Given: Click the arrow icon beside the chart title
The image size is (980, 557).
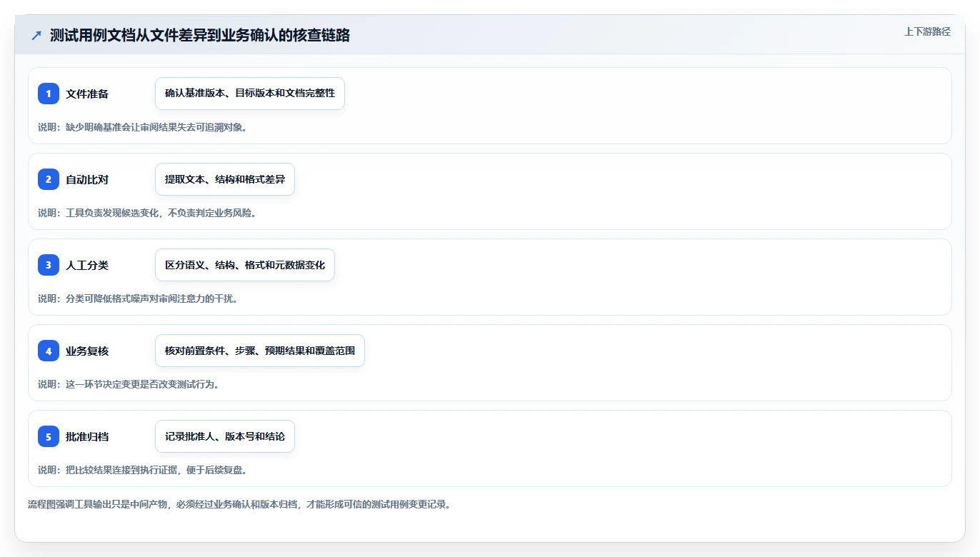Looking at the screenshot, I should tap(36, 35).
